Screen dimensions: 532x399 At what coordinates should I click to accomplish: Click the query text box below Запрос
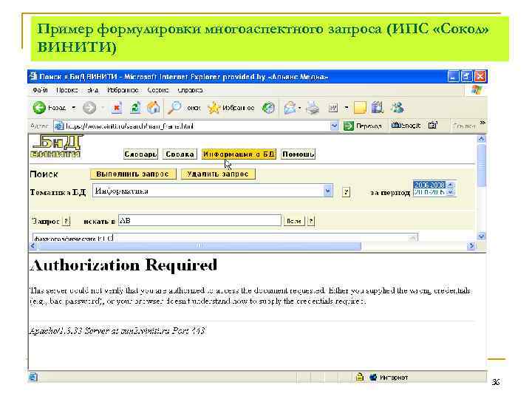(x=225, y=238)
